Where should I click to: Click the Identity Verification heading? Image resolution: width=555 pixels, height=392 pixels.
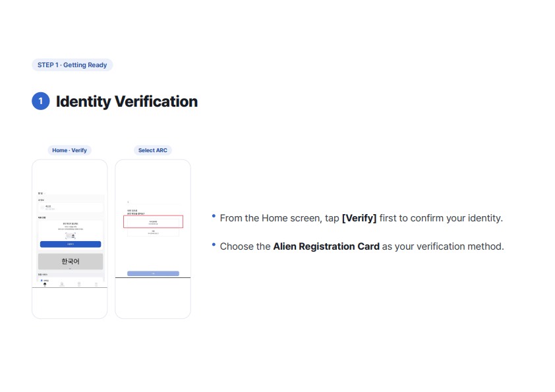click(x=127, y=101)
